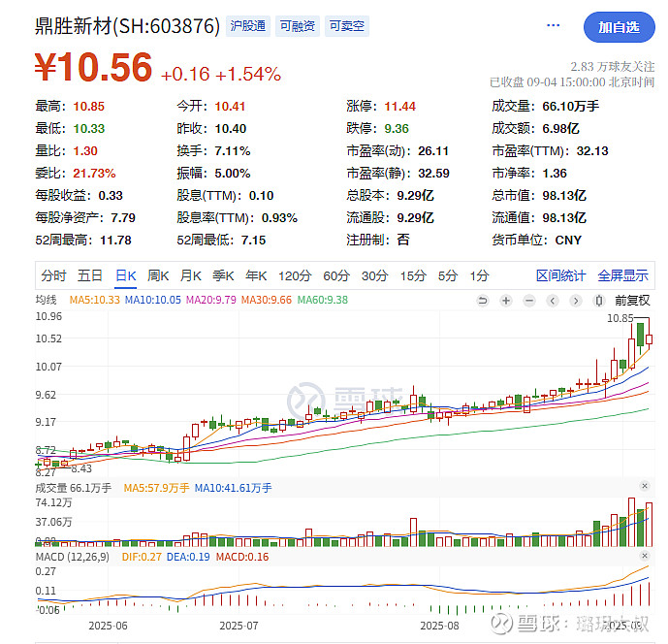
Task: Open the 前复权 price adjustment dropdown
Action: [632, 301]
